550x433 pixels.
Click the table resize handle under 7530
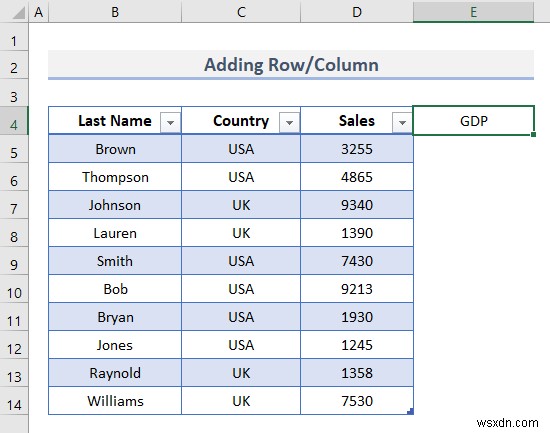[410, 412]
